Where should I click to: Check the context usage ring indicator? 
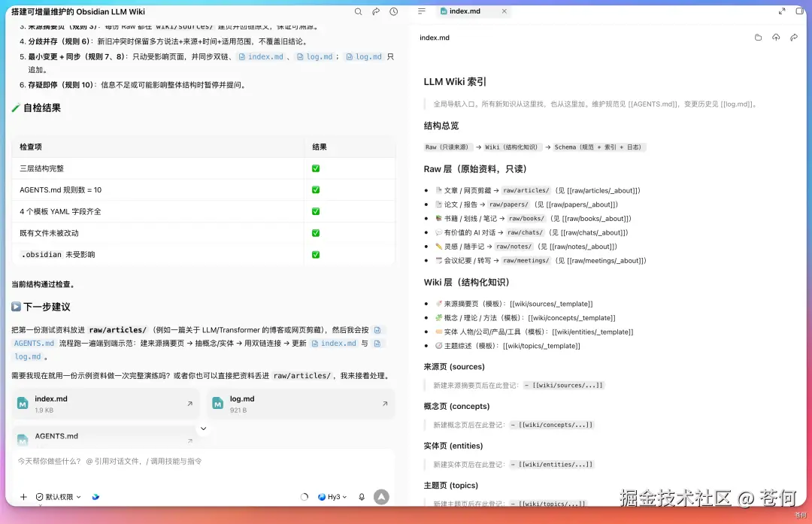[304, 496]
